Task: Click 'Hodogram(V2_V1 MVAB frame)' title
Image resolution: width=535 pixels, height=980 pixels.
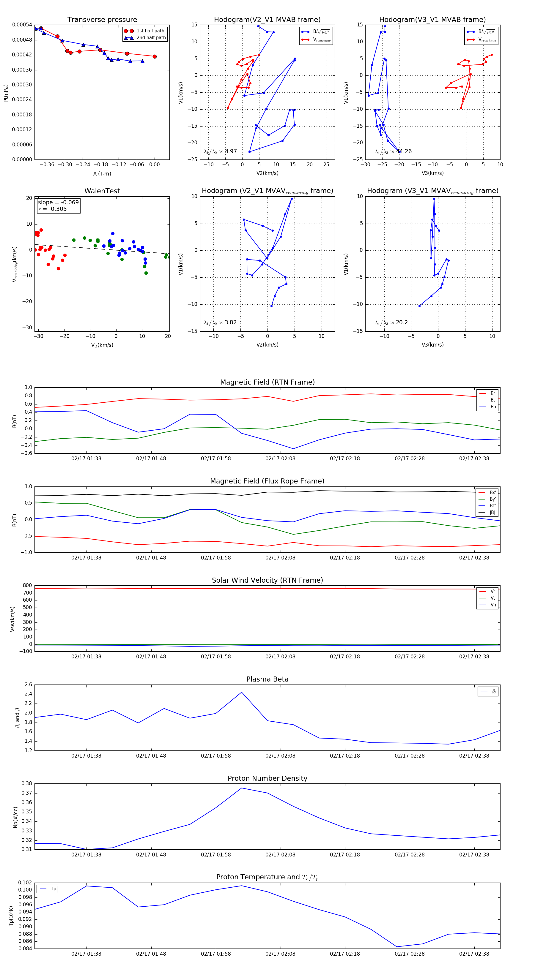Action: 267,20
